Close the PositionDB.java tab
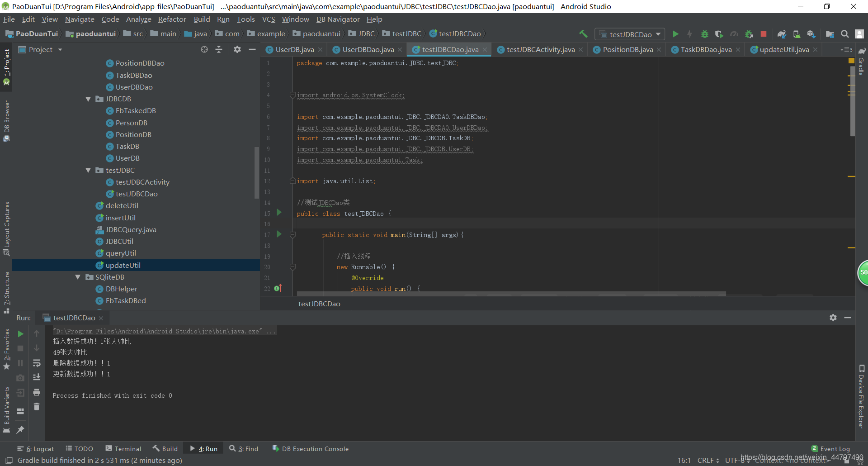The image size is (868, 466). pyautogui.click(x=659, y=50)
